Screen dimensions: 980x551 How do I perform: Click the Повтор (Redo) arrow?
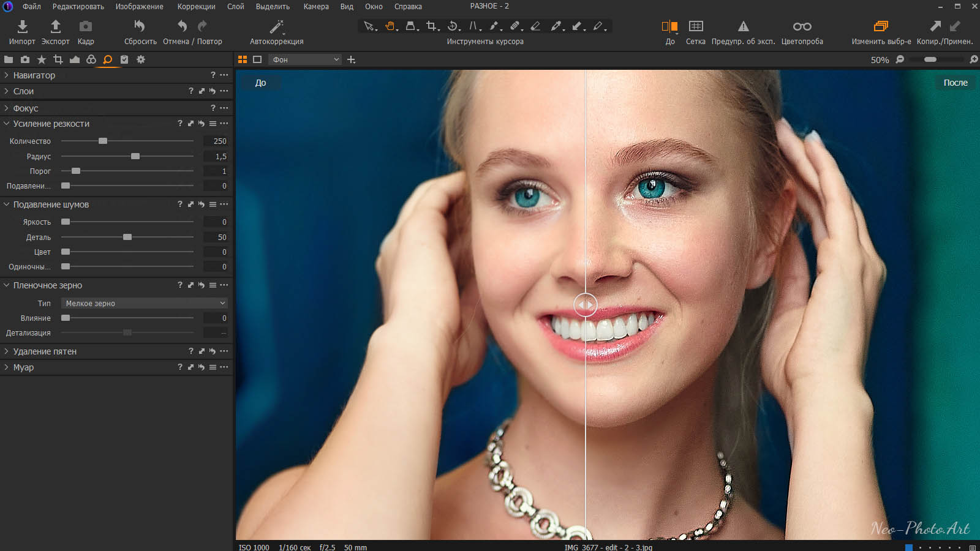coord(202,26)
